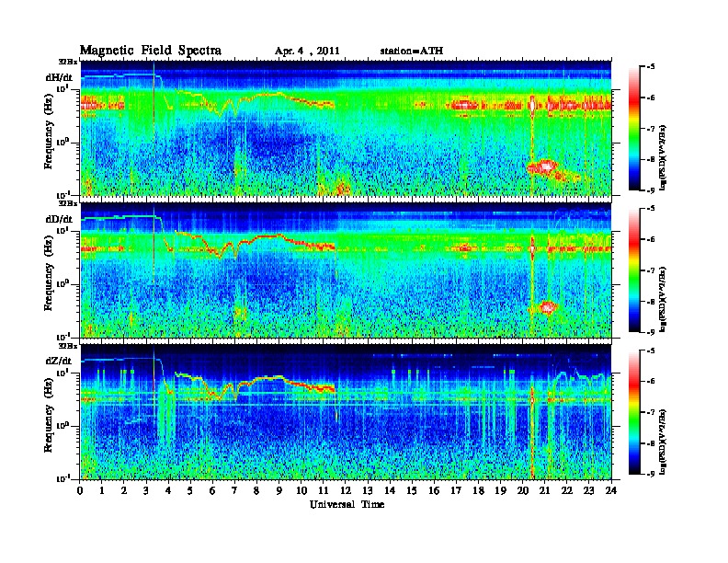Image resolution: width=728 pixels, height=563 pixels.
Task: Click the log PSD label beside dD/dt color bar
Action: pyautogui.click(x=664, y=299)
